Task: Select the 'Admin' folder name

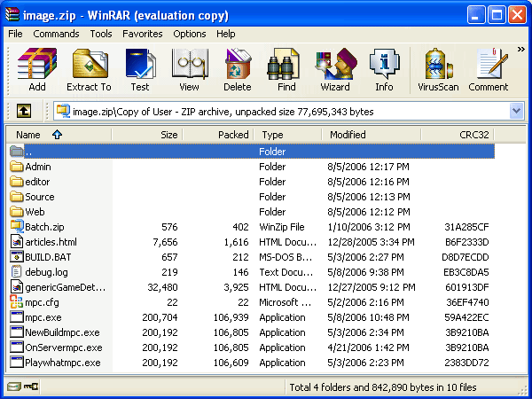Action: [38, 167]
